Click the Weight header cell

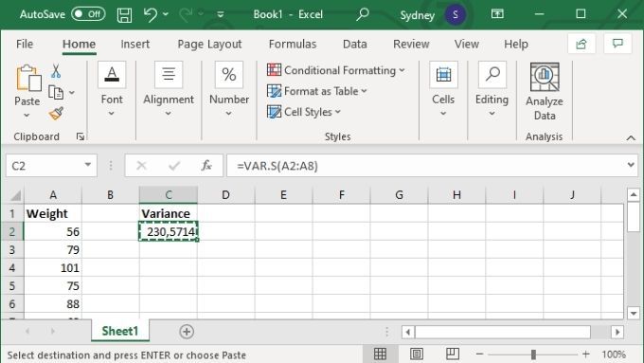point(53,213)
